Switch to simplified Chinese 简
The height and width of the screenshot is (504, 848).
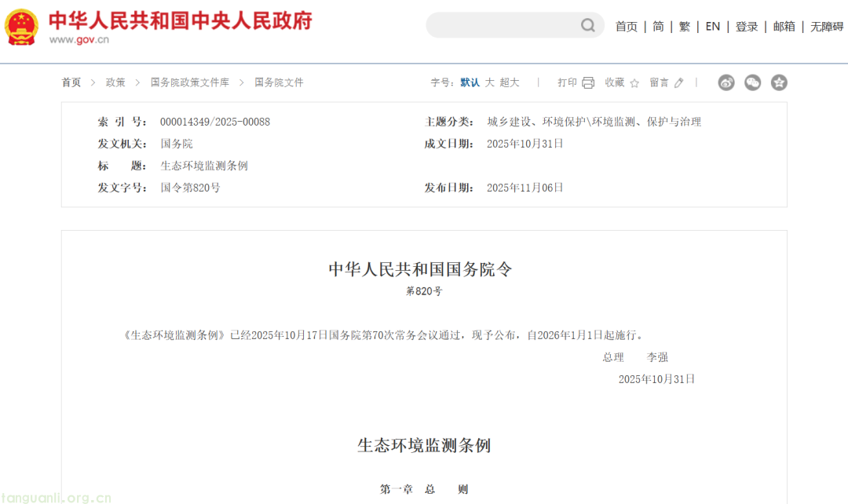(658, 27)
